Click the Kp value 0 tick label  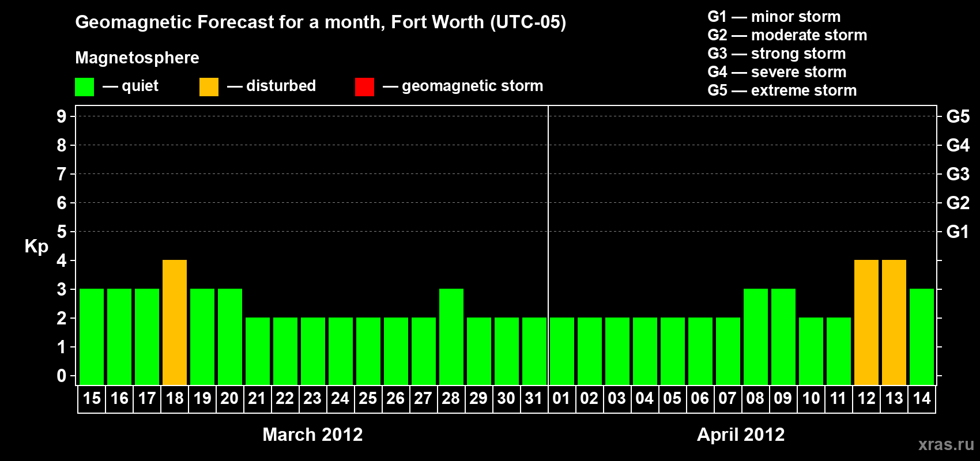(62, 376)
